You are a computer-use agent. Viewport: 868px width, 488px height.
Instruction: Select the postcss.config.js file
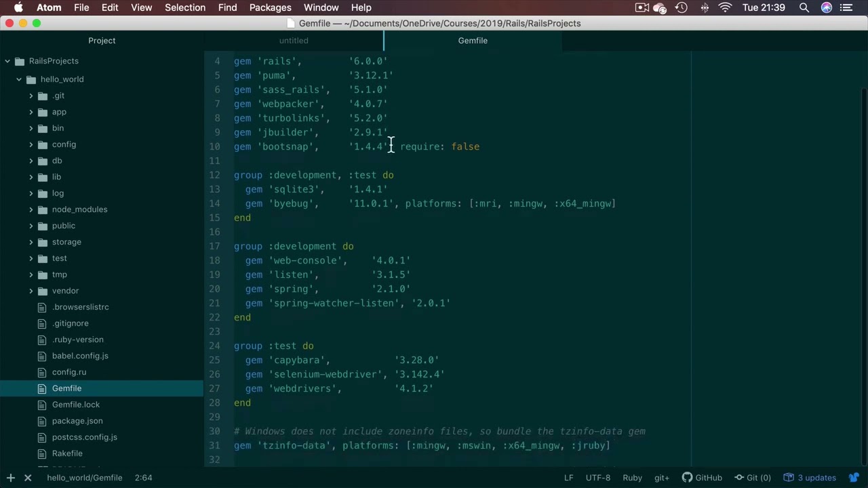(x=85, y=437)
